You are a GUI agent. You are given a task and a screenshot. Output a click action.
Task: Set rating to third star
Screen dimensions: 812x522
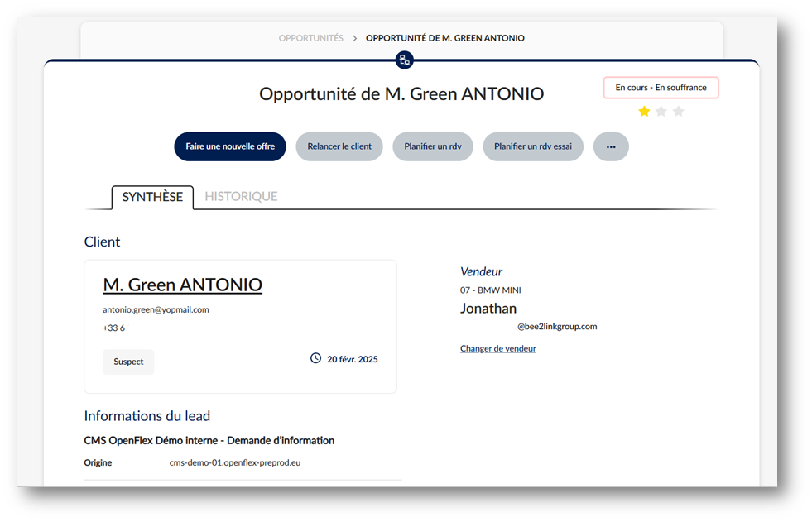pyautogui.click(x=678, y=111)
